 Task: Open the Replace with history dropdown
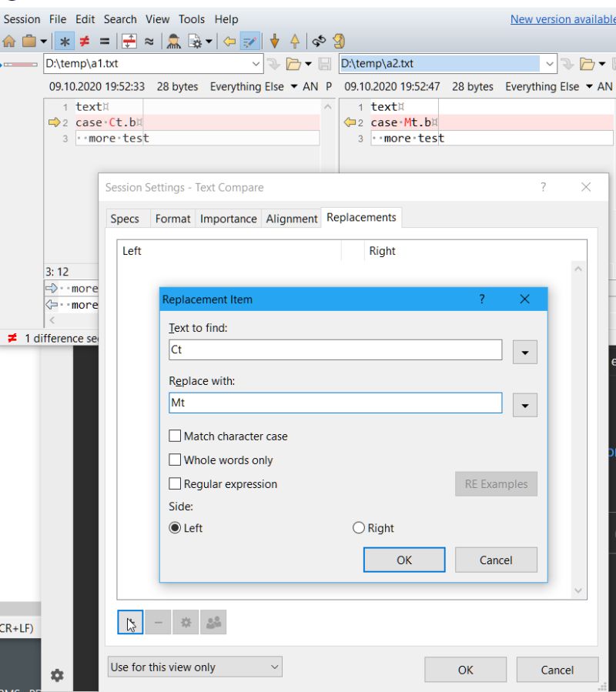tap(524, 404)
